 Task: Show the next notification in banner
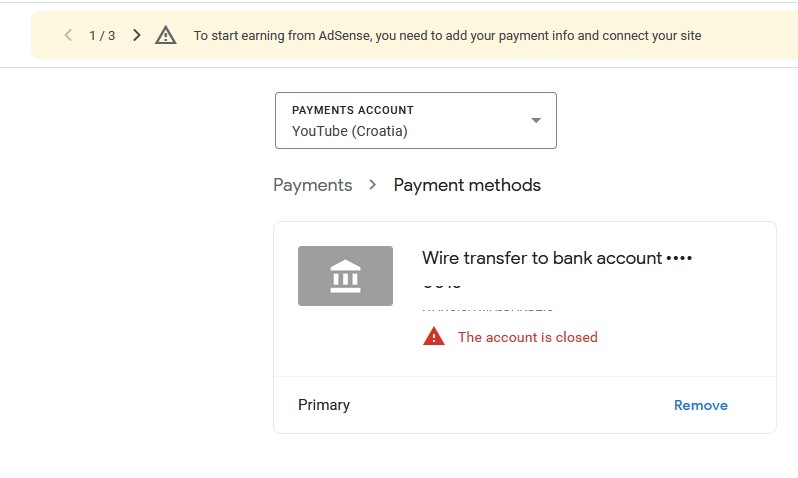(x=137, y=36)
